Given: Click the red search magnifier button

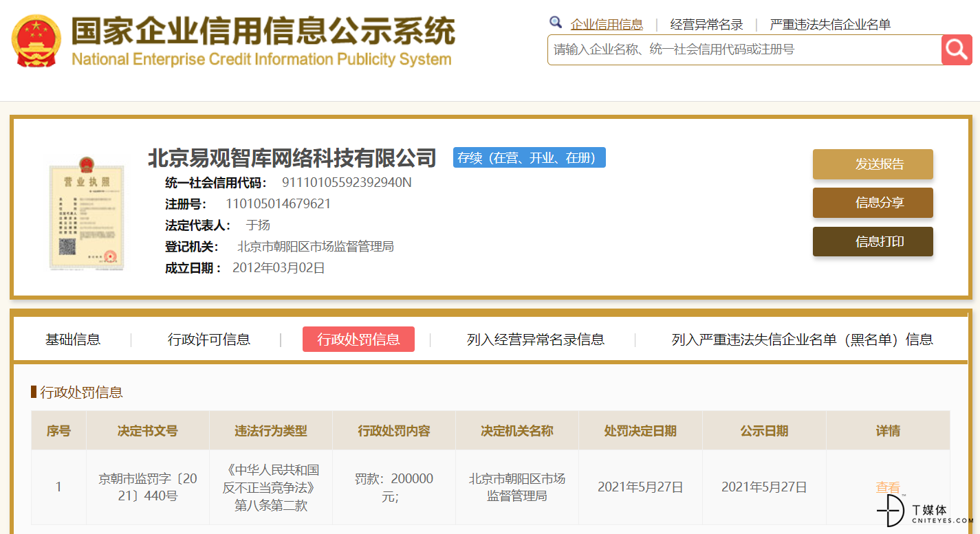Looking at the screenshot, I should tap(957, 49).
